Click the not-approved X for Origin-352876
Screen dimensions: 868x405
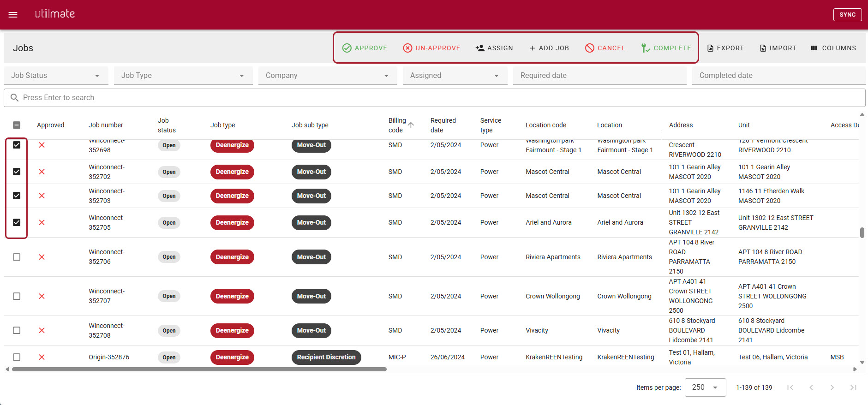pos(42,357)
